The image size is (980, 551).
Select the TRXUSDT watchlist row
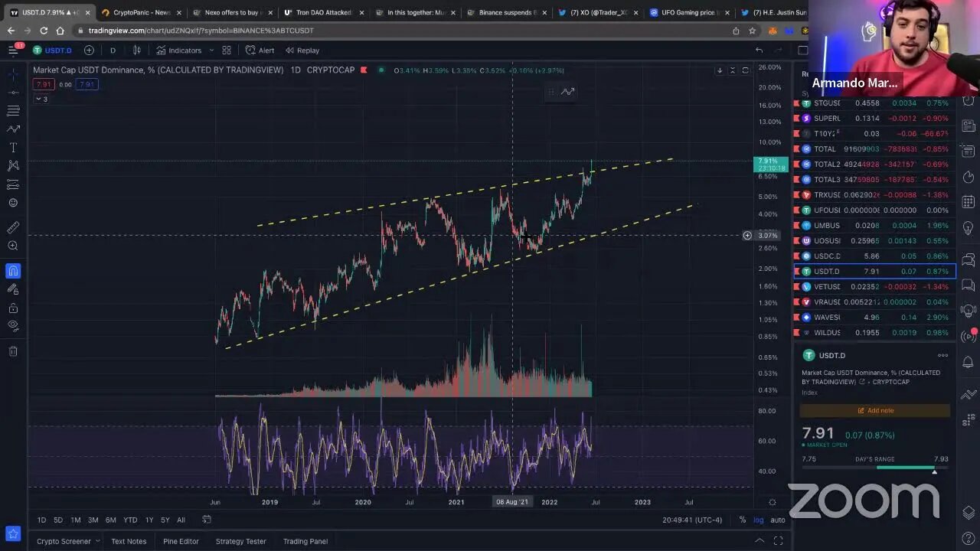pyautogui.click(x=874, y=195)
